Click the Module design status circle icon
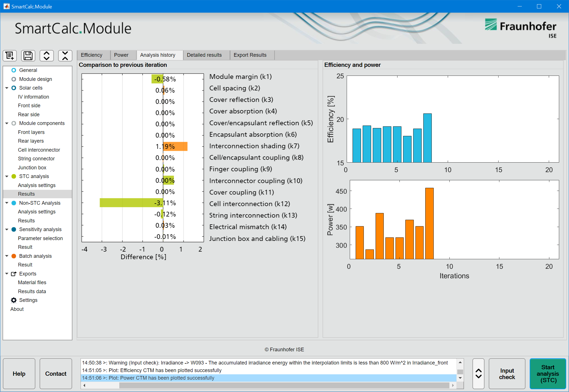Viewport: 569px width, 392px height. (13, 79)
